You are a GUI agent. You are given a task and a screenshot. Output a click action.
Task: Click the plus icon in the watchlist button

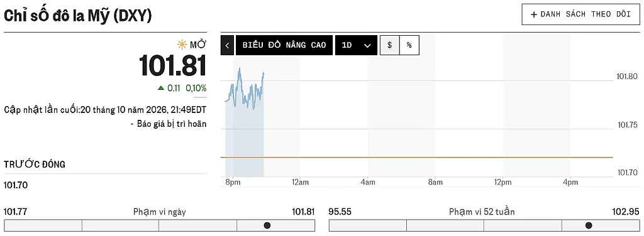pos(534,14)
